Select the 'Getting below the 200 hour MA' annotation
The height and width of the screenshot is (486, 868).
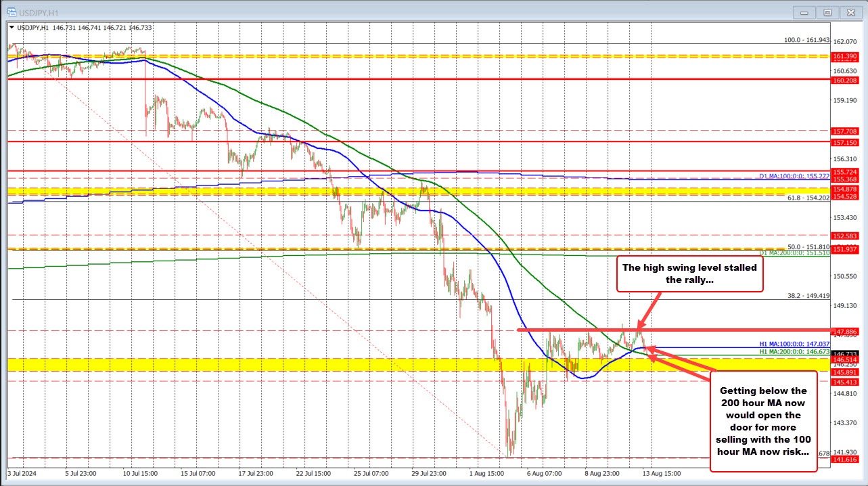click(x=762, y=420)
